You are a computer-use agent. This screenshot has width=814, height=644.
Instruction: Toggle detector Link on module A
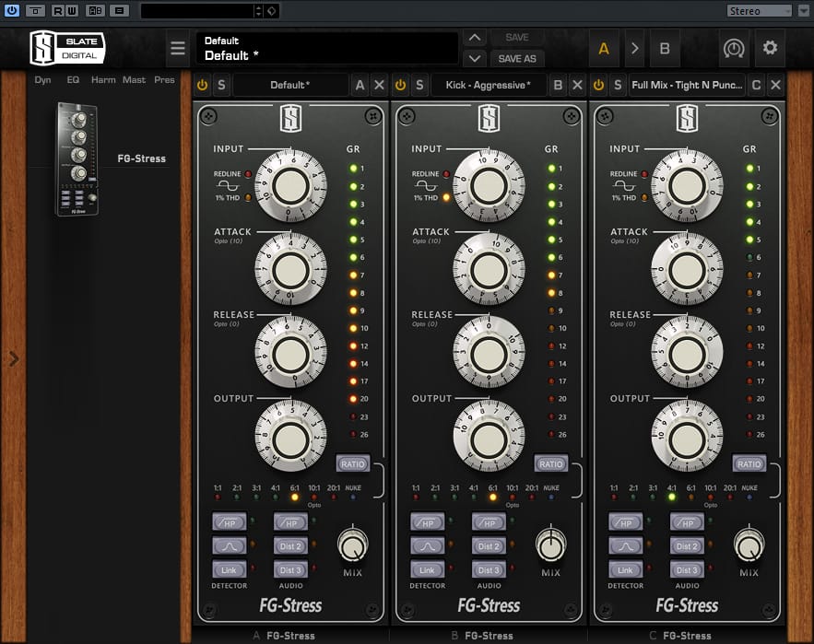point(229,569)
